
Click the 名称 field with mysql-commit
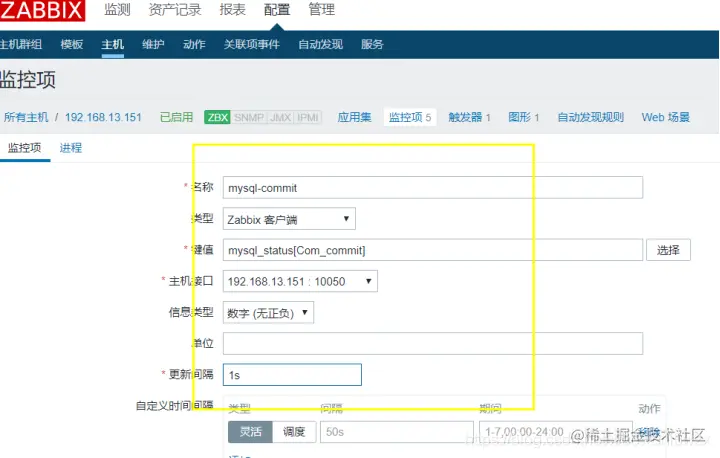coord(433,188)
